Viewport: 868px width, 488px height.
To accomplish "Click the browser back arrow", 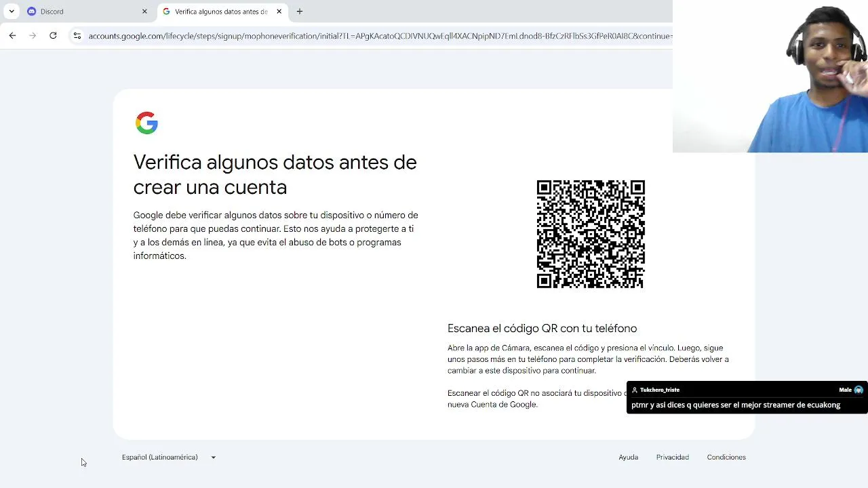I will (x=12, y=35).
